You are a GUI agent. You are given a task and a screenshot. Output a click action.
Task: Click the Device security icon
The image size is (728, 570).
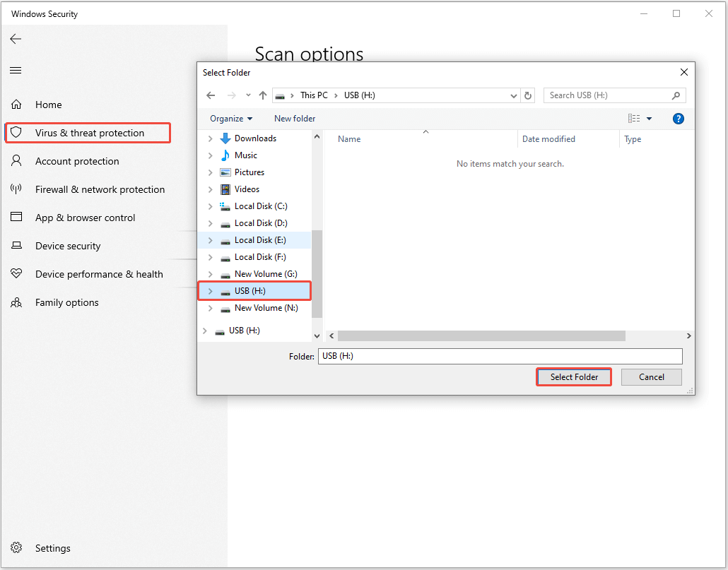pos(16,246)
